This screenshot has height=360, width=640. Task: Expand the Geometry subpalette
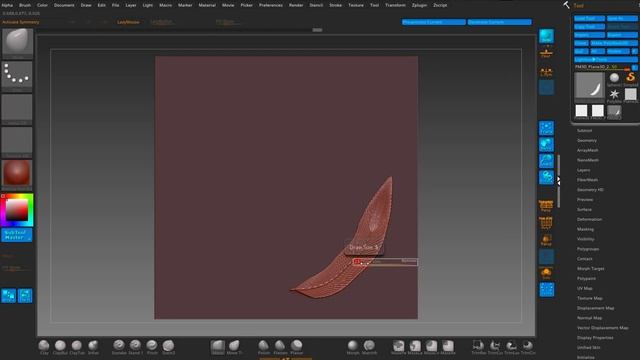click(x=587, y=140)
